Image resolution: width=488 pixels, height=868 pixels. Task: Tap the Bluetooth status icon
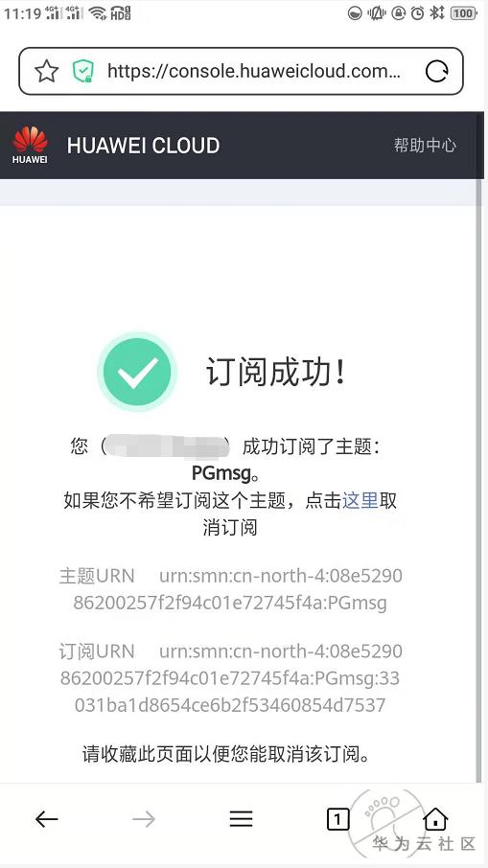coord(437,12)
